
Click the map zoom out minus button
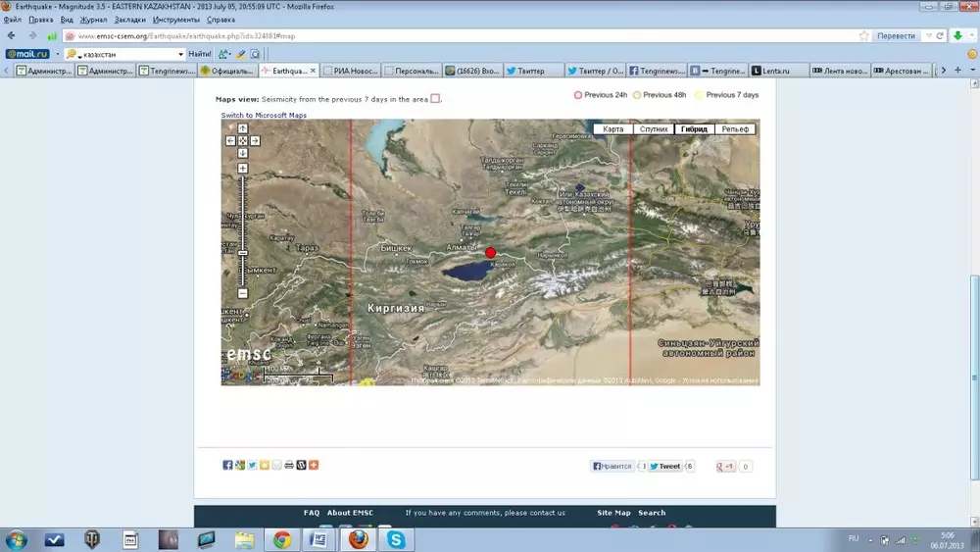(243, 293)
